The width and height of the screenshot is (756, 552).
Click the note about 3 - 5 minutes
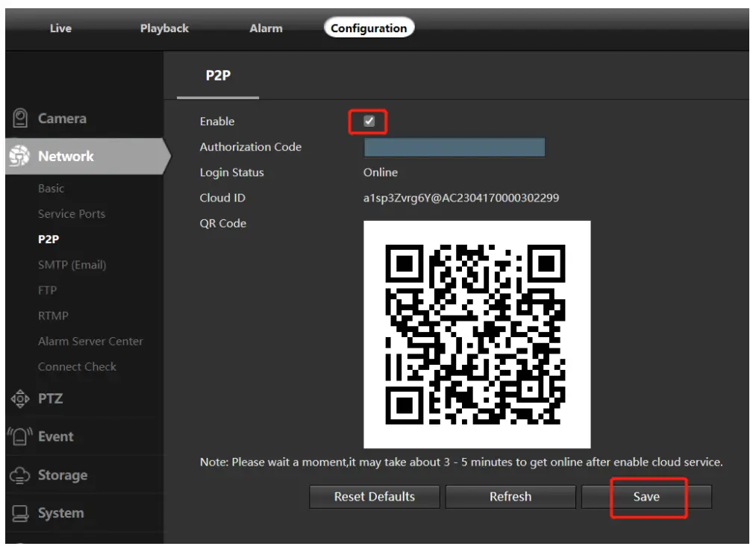(x=462, y=462)
